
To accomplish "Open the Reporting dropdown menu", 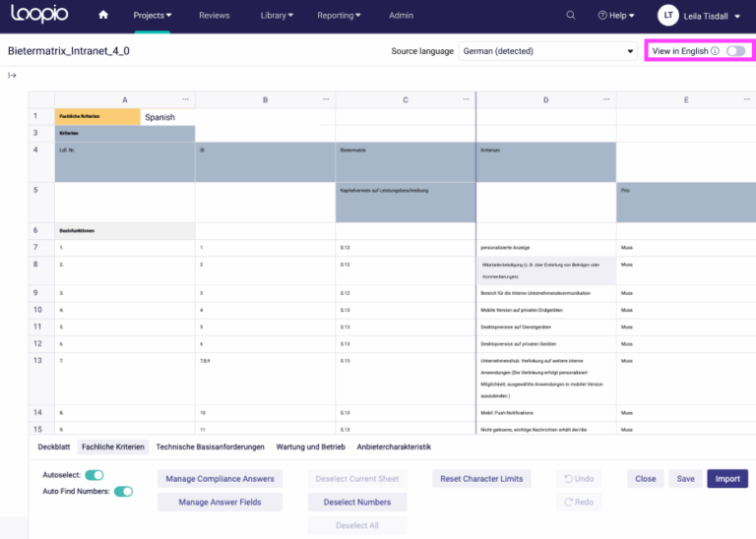I will 339,16.
